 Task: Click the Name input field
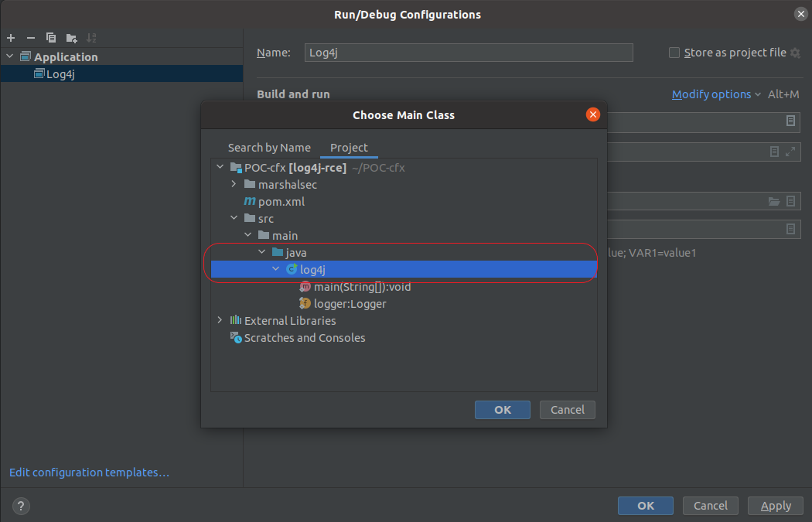pos(469,53)
